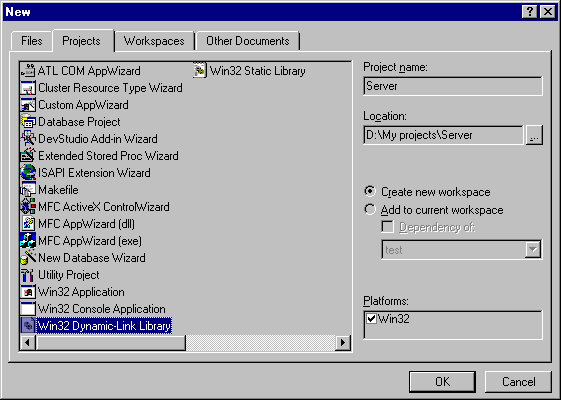Choose the Win32 Console Application icon

(28, 309)
